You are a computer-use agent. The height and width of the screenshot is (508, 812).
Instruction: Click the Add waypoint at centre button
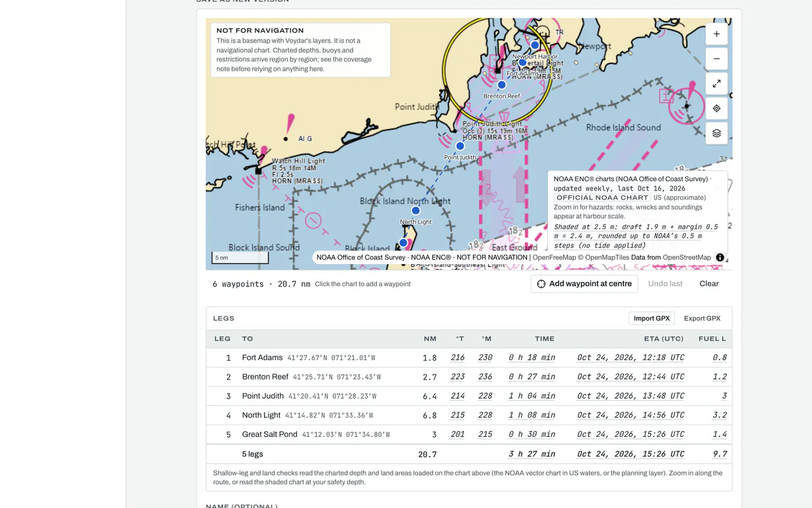pyautogui.click(x=584, y=284)
